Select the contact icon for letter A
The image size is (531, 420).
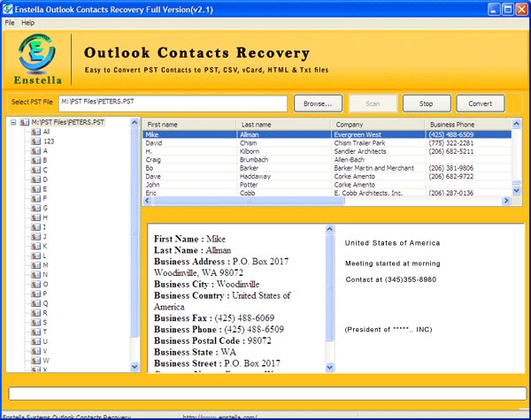point(35,150)
